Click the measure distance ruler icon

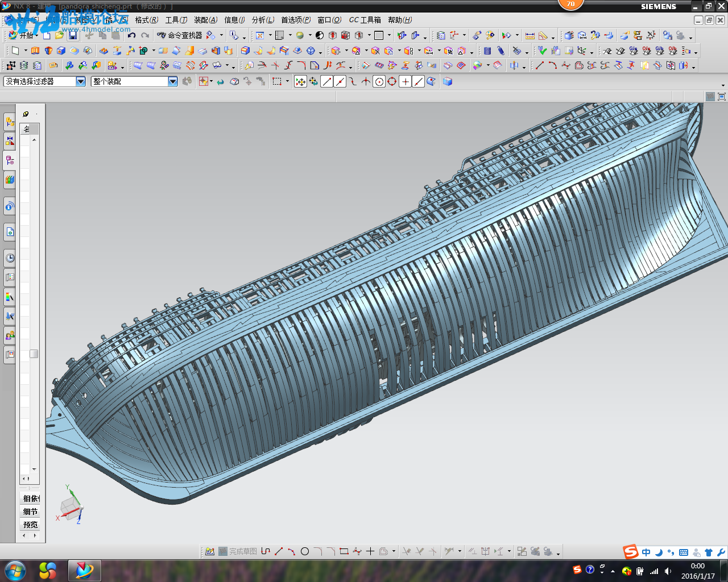coord(530,35)
